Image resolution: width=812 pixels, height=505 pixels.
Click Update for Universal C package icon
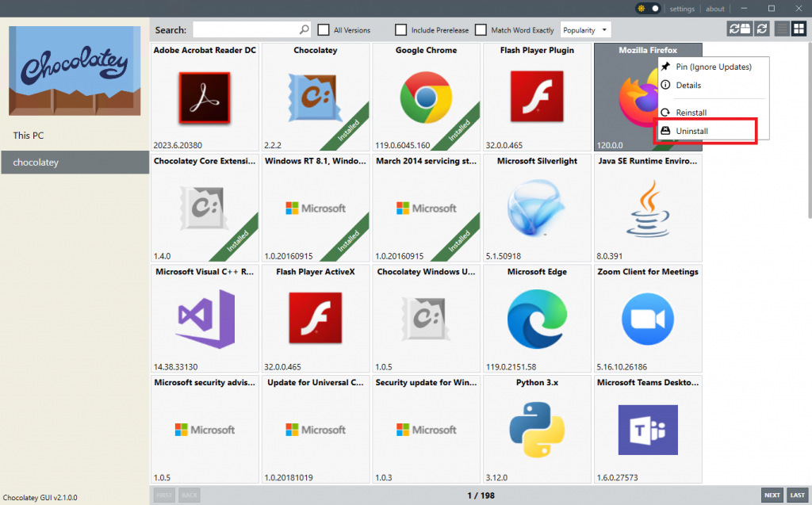click(x=316, y=430)
